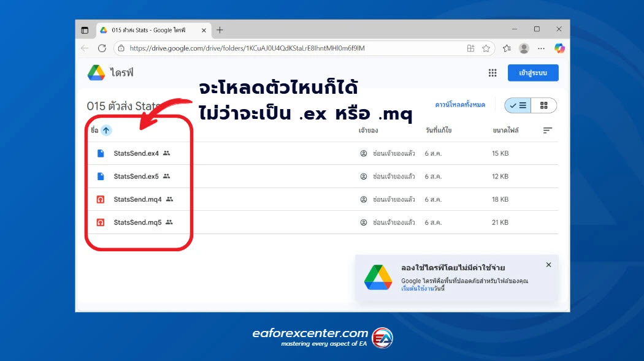Viewport: 644px width, 361px height.
Task: Click shared people icon beside StatsSend.mq5
Action: point(169,222)
